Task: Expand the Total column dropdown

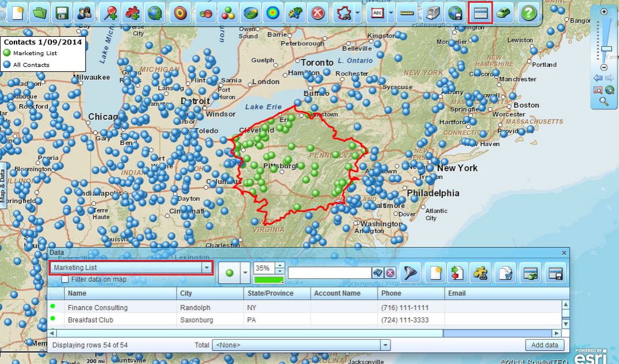Action: (x=385, y=345)
